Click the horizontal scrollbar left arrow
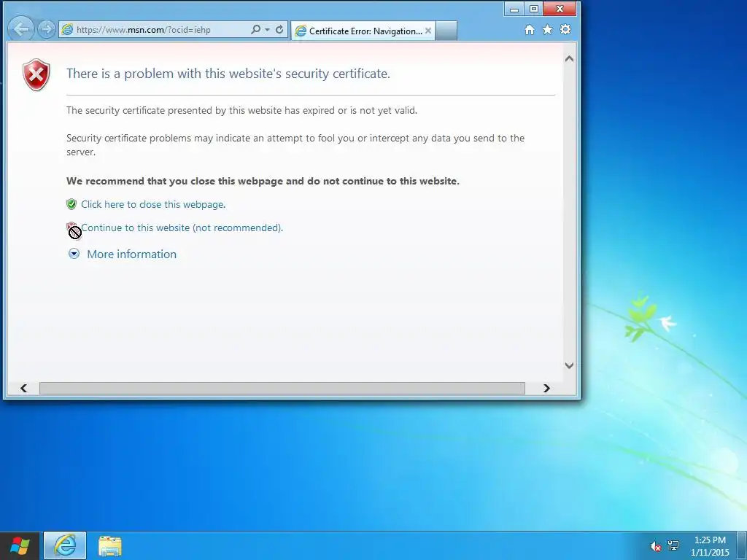Screen dimensions: 747x560 (x=24, y=388)
